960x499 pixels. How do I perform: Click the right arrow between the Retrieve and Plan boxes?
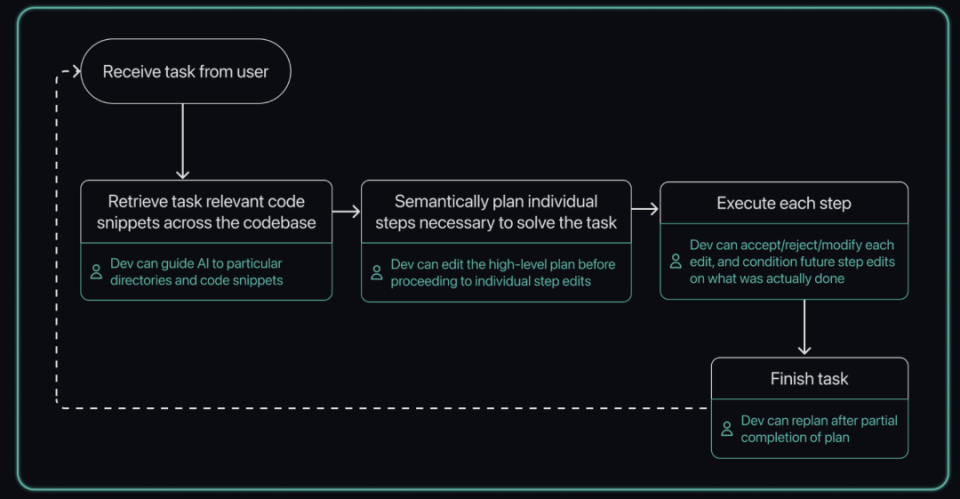[346, 212]
